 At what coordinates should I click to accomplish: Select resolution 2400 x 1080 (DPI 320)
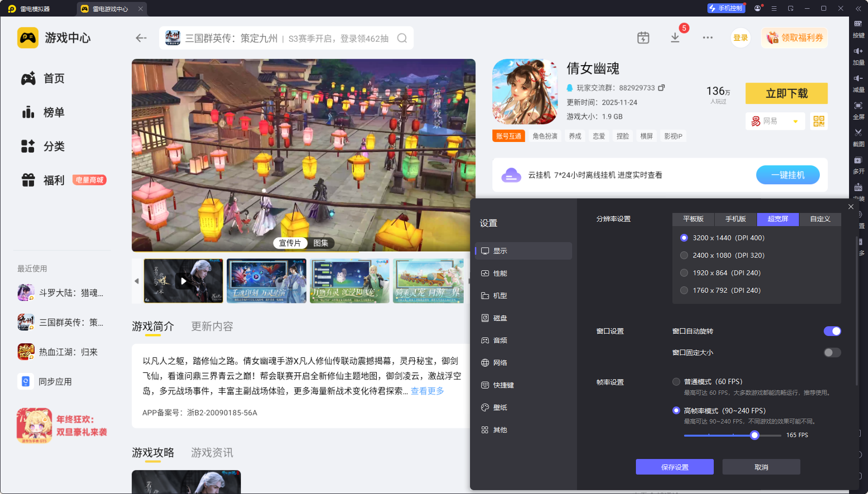[x=684, y=255]
